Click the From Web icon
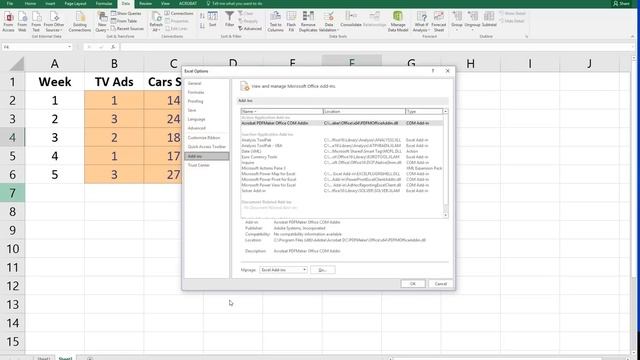This screenshot has width=640, height=360. click(22, 21)
